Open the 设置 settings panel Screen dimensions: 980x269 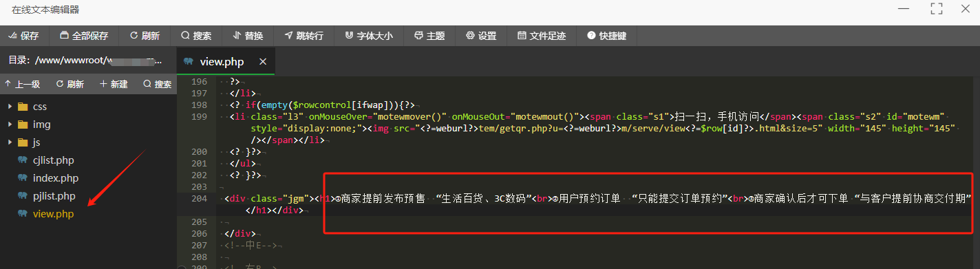(x=481, y=36)
